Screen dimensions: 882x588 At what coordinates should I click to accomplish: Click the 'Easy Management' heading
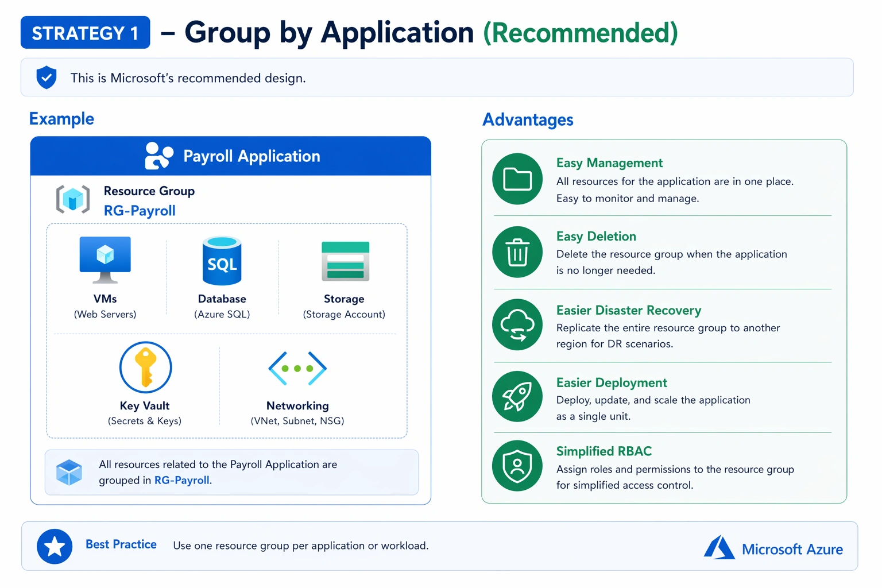pos(609,163)
